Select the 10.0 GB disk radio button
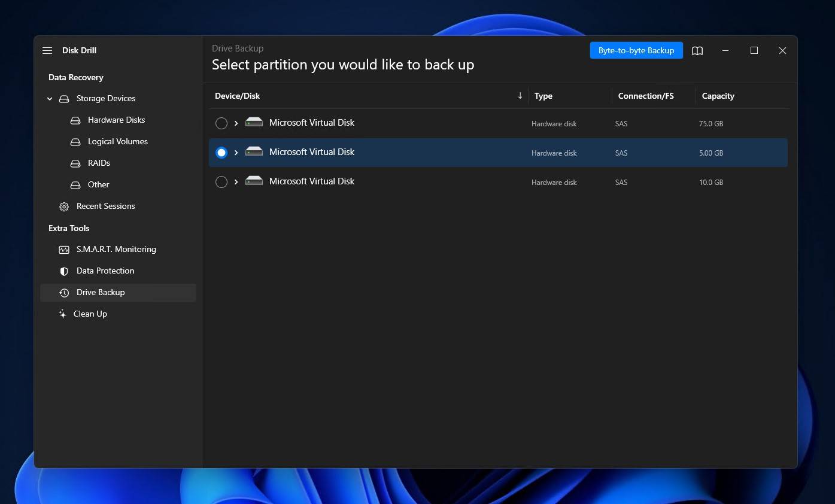 221,182
